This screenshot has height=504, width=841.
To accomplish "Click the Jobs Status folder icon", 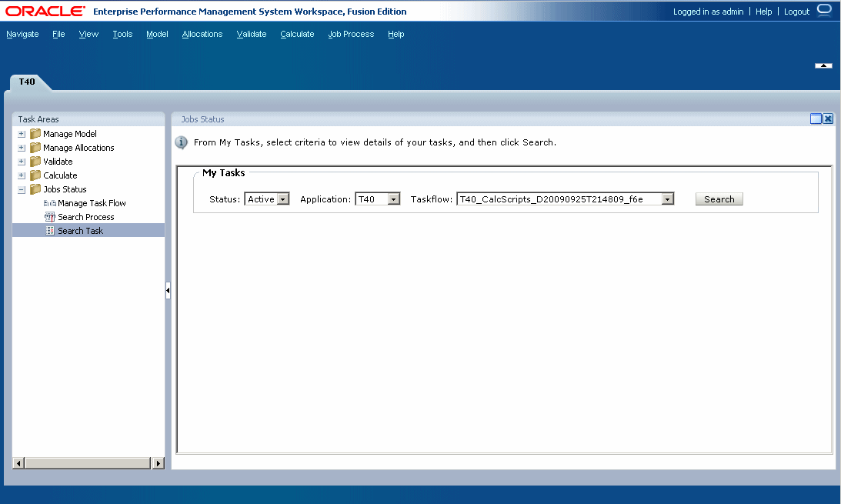I will (35, 189).
